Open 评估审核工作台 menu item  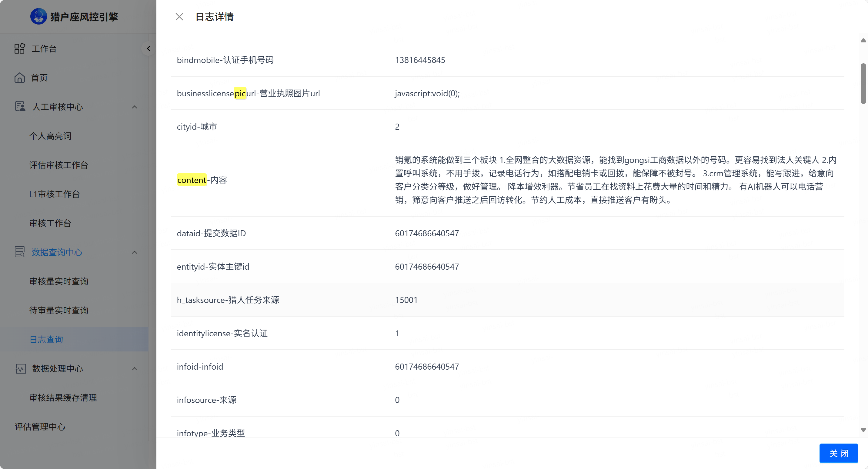[58, 165]
